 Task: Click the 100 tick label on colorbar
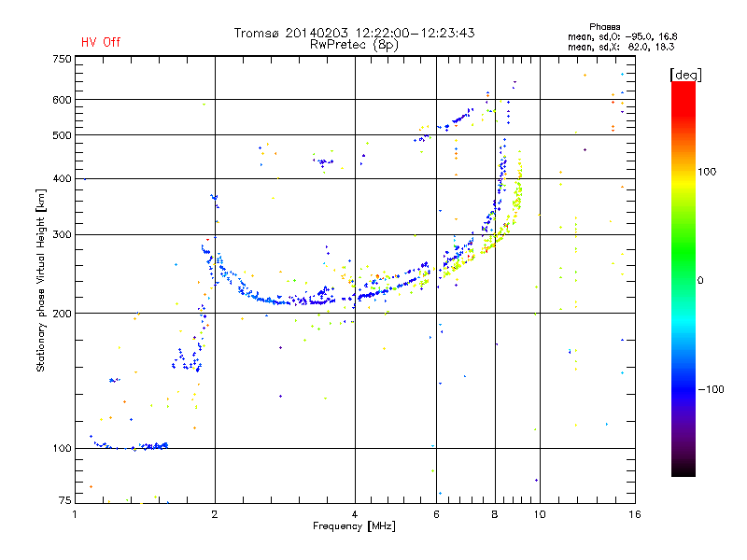pos(707,172)
